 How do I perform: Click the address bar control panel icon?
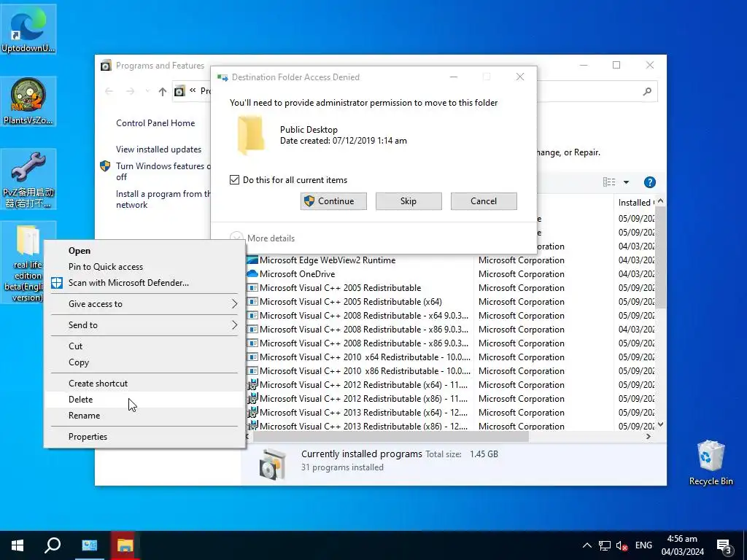[x=179, y=91]
